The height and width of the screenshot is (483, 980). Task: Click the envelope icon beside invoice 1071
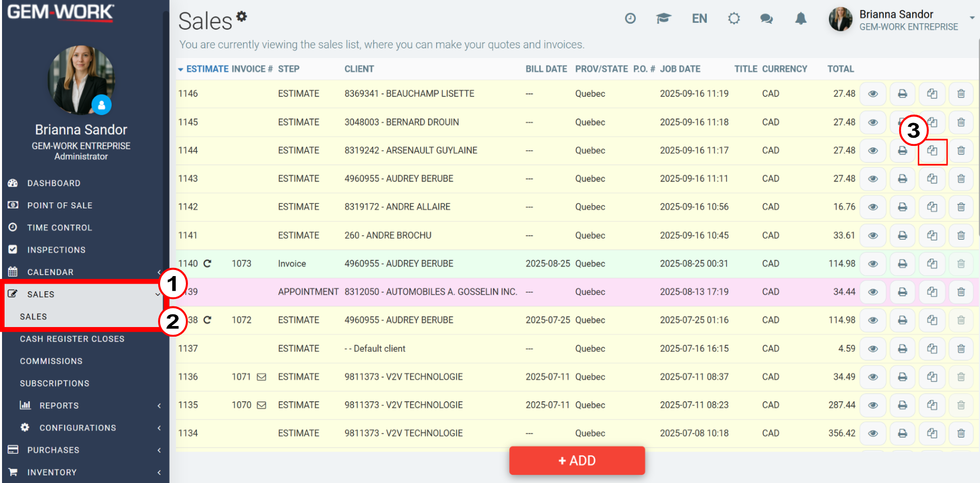coord(261,377)
